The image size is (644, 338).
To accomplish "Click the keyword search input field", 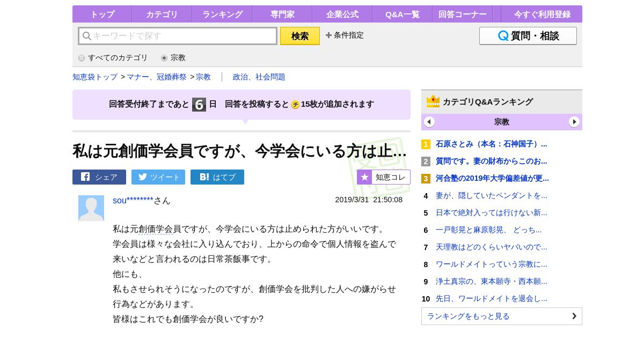I will coord(178,36).
